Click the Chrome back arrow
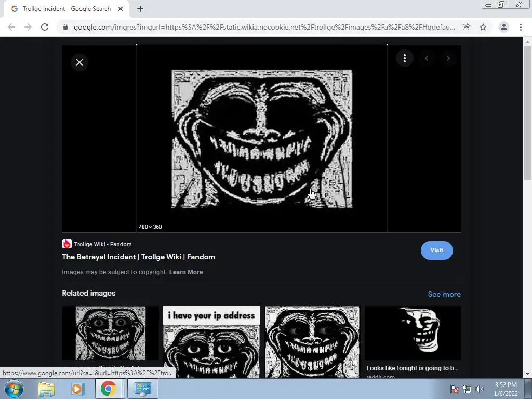The image size is (532, 399). tap(11, 27)
